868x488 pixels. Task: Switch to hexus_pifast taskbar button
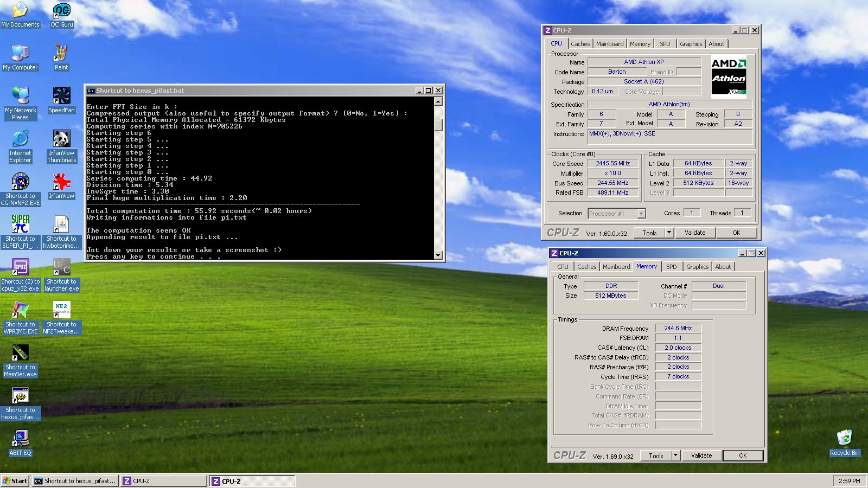tap(75, 481)
